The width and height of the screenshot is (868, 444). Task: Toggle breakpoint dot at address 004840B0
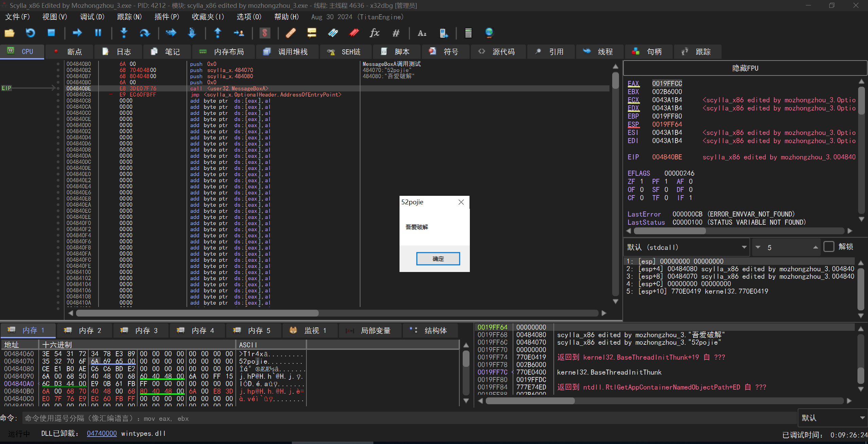[58, 64]
